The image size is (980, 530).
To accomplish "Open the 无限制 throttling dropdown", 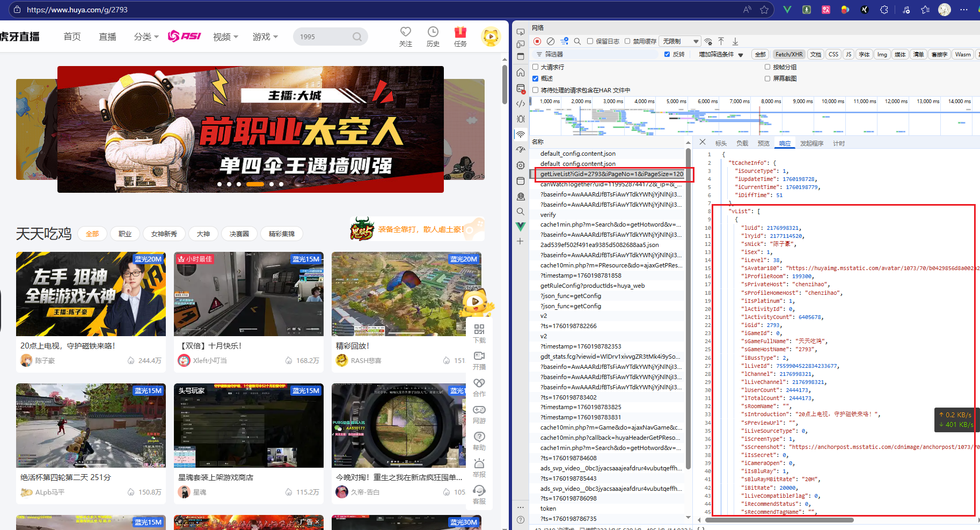I will tap(681, 41).
